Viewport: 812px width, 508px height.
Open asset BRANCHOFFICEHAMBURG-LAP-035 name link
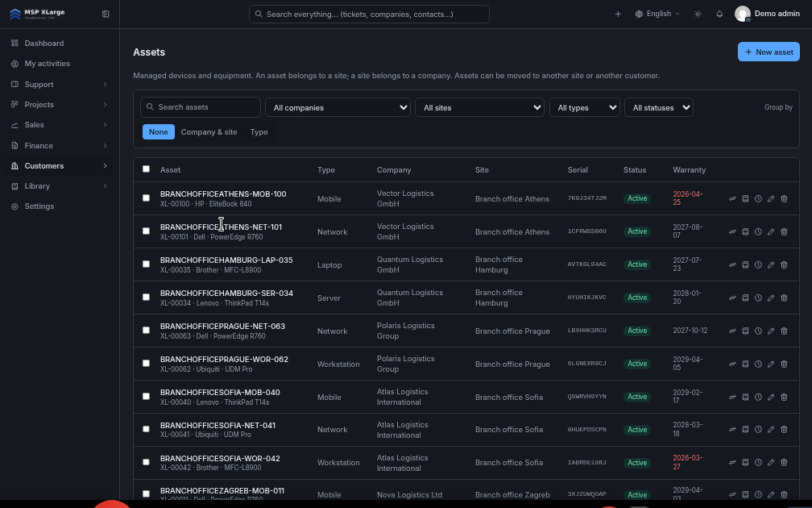pos(226,260)
